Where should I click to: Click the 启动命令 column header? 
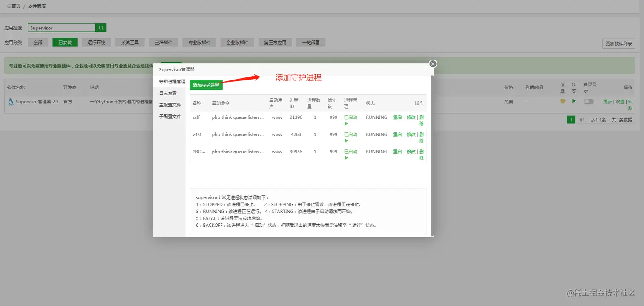click(x=220, y=103)
